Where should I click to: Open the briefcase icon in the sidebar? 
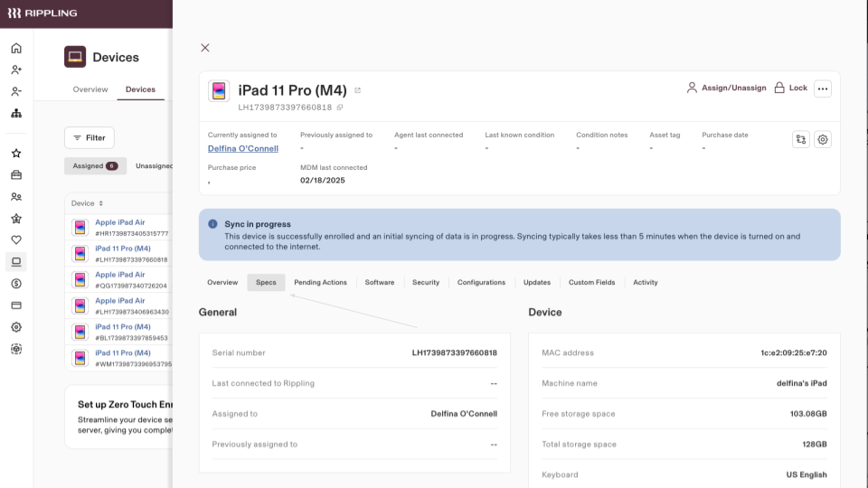[16, 174]
